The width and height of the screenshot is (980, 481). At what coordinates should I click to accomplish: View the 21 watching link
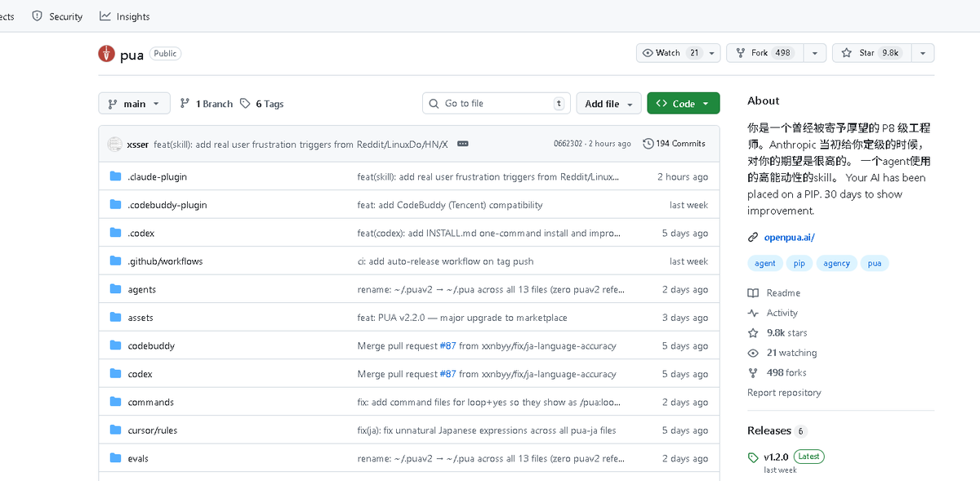782,353
